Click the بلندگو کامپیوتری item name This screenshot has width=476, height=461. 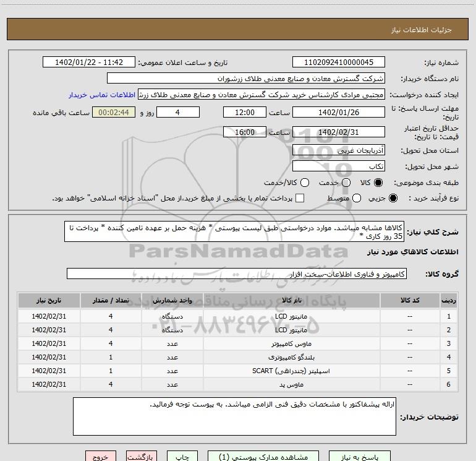pyautogui.click(x=291, y=358)
